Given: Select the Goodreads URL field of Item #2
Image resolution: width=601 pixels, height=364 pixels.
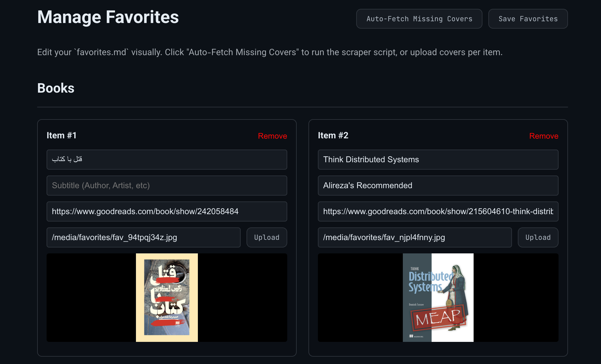Looking at the screenshot, I should coord(438,211).
